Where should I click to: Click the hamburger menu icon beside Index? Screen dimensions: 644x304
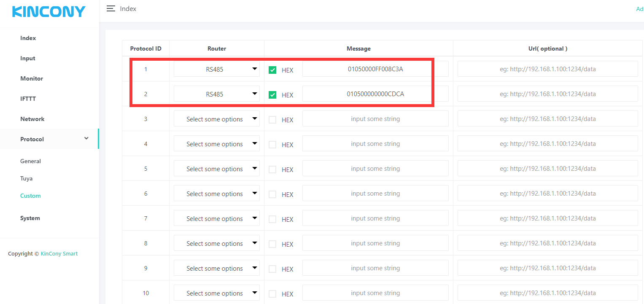pyautogui.click(x=111, y=8)
